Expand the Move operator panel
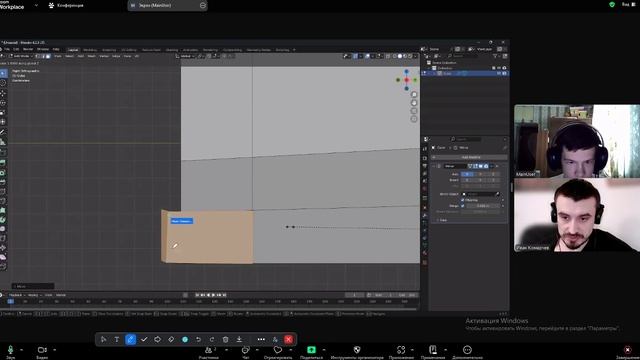 33,286
